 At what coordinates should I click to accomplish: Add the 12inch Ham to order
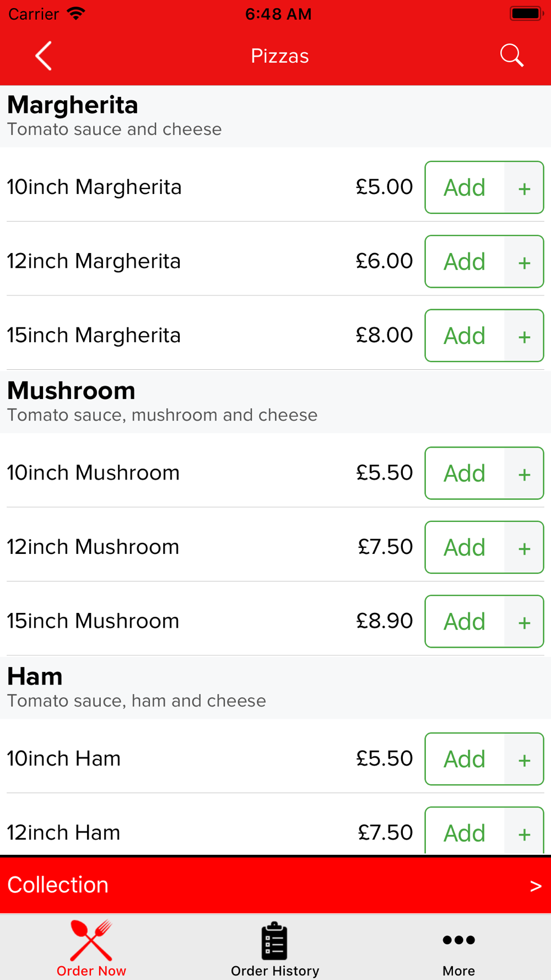coord(464,832)
